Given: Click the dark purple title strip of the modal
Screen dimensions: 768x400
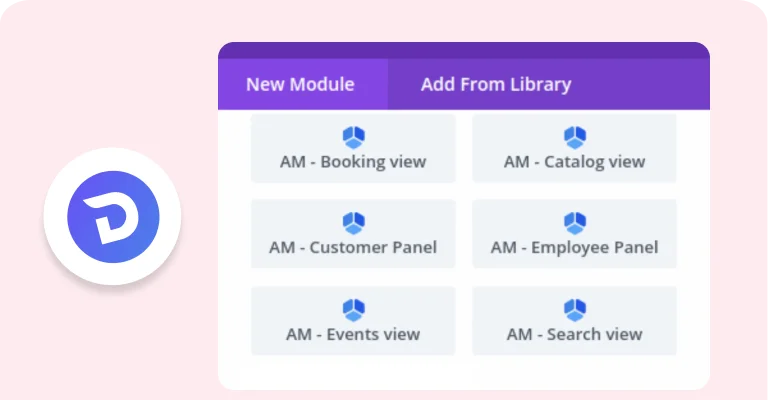Looking at the screenshot, I should [x=464, y=50].
